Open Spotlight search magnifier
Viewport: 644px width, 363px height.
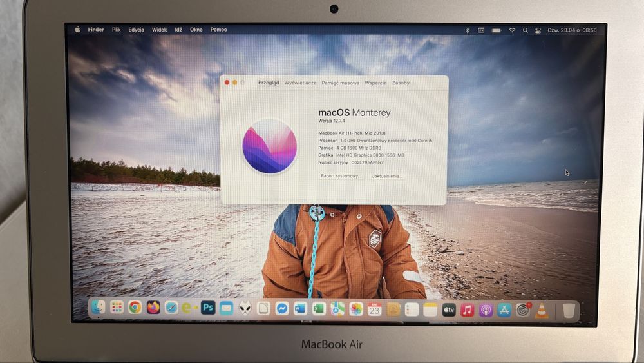point(526,30)
